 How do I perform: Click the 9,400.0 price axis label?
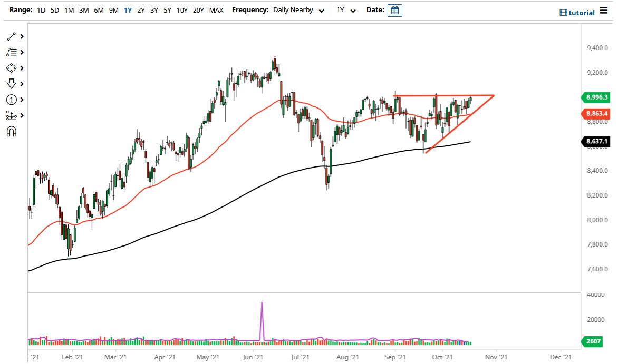tap(597, 48)
